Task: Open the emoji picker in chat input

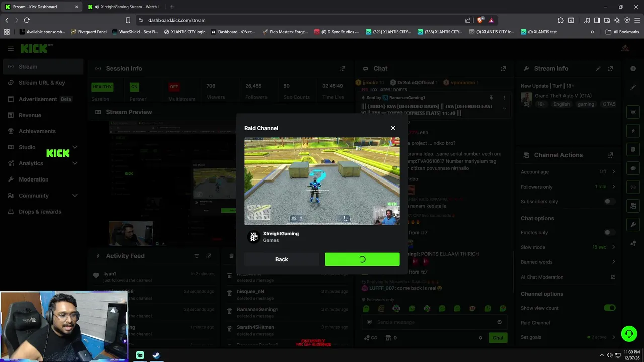Action: pos(499,322)
